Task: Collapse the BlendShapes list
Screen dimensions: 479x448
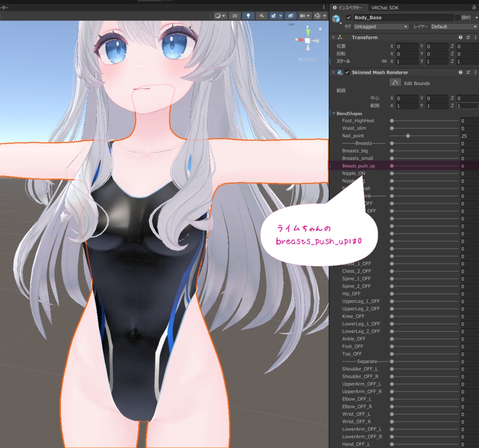Action: 334,113
